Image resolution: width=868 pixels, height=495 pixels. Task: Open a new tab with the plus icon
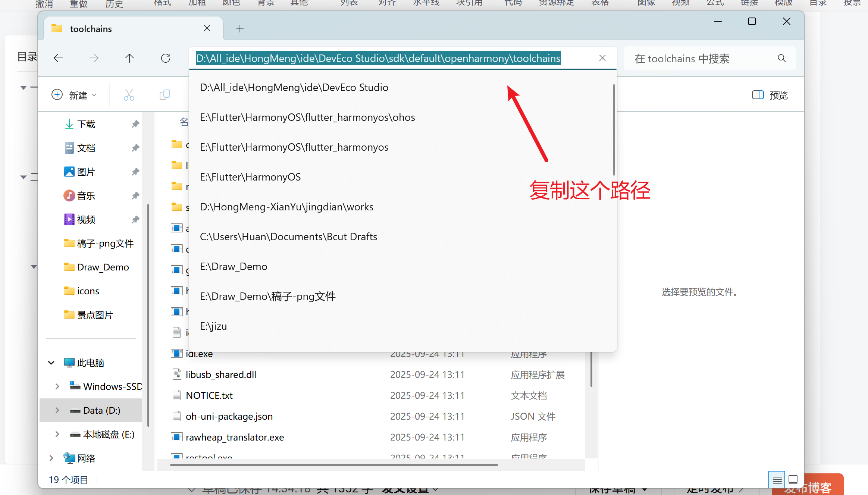240,29
